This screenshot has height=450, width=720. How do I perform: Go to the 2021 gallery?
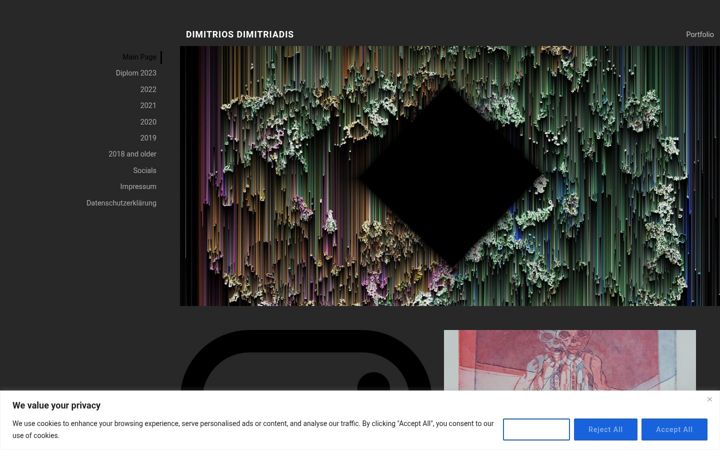(x=148, y=106)
